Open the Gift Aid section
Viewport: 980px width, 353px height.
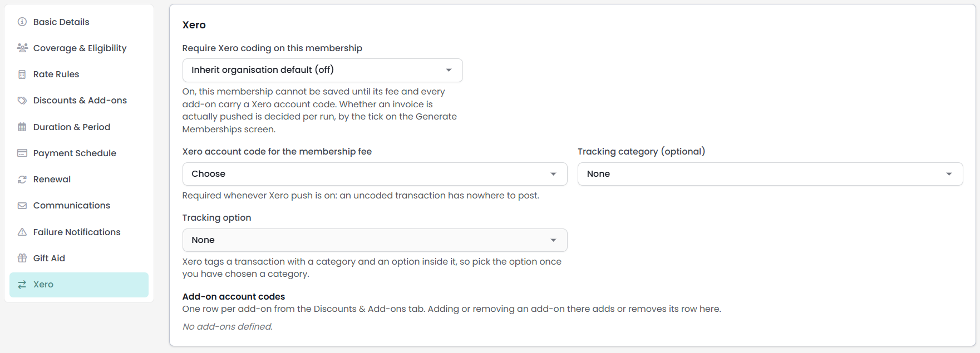79,258
